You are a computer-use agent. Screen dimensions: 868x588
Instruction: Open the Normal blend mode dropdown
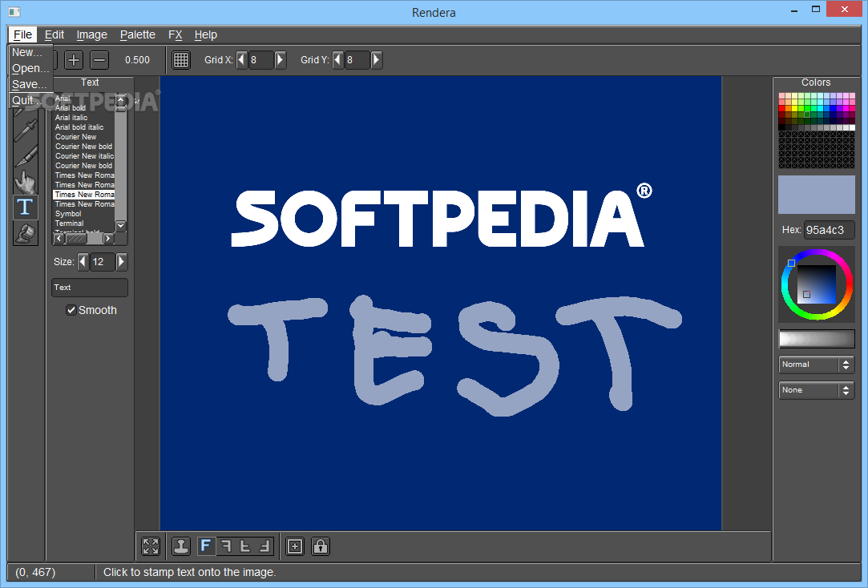pyautogui.click(x=817, y=364)
